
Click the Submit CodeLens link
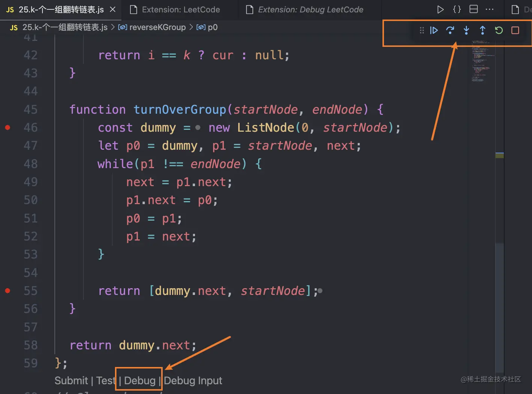point(71,380)
